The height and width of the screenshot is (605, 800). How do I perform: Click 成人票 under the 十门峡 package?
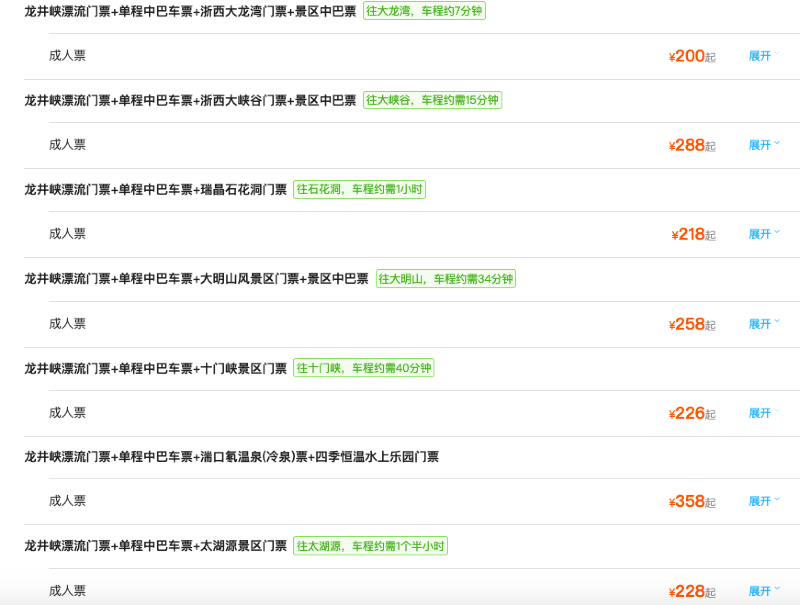click(67, 413)
